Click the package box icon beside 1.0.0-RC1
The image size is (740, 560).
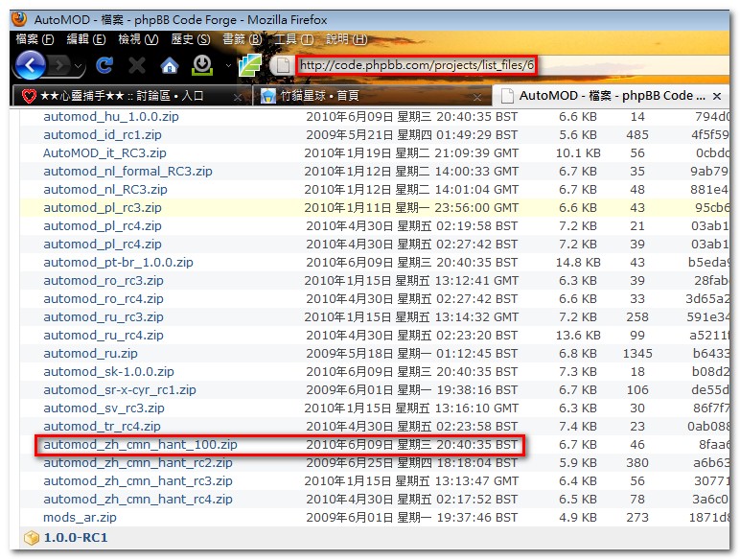(31, 538)
